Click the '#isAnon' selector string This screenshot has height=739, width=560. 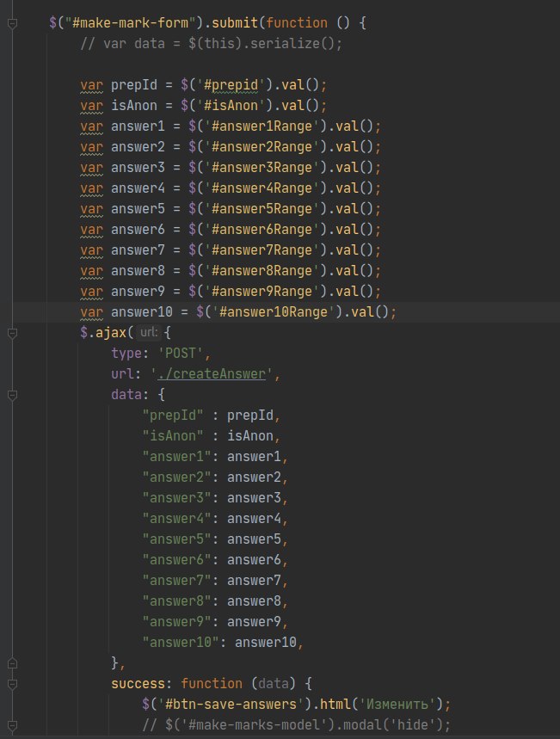[x=231, y=105]
